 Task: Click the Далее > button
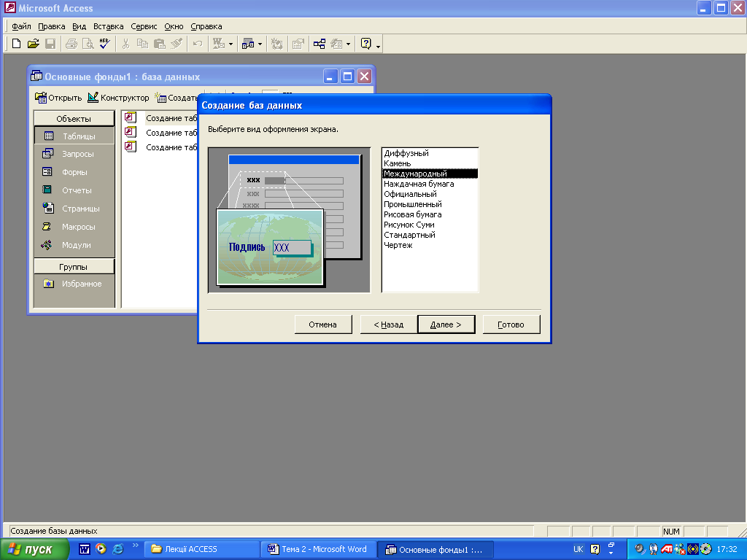coord(446,324)
